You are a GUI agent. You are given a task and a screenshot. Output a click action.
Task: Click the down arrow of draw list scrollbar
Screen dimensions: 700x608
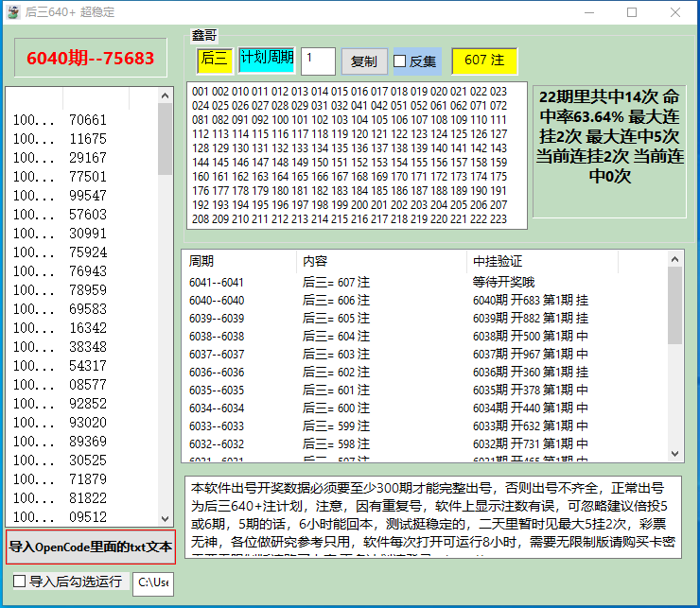click(x=166, y=519)
